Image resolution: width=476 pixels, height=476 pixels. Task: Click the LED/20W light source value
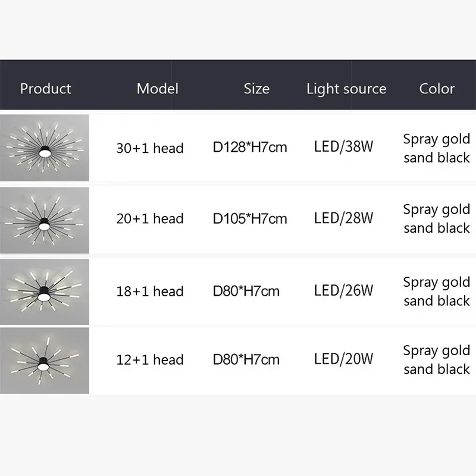[343, 359]
